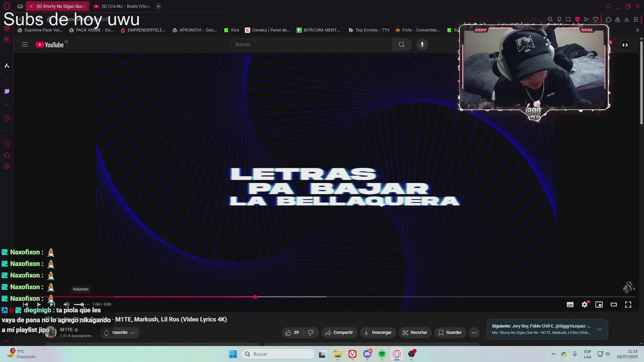Open the PACK ANIME bookmark
The image size is (644, 362).
coord(91,30)
